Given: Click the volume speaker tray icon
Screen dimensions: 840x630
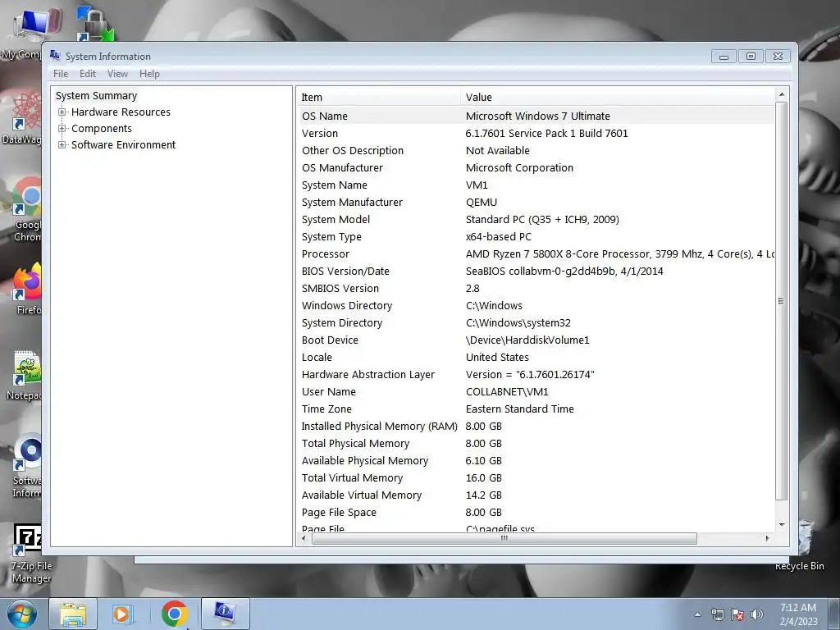Looking at the screenshot, I should pos(757,614).
